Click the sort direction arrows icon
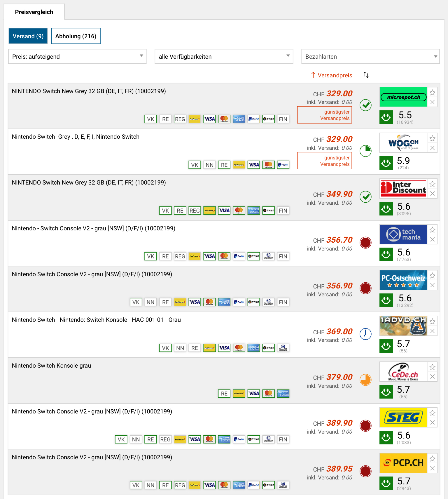 point(366,75)
